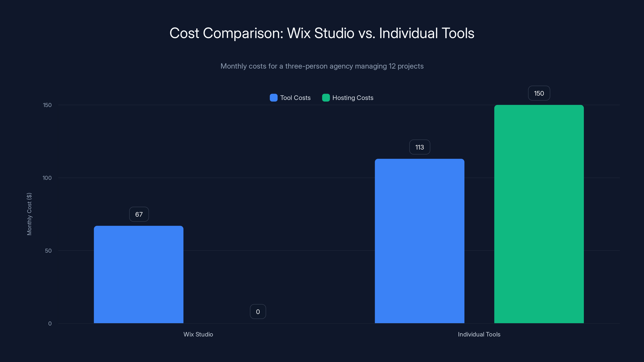Select the Individual Tools green hosting bar

pos(539,214)
